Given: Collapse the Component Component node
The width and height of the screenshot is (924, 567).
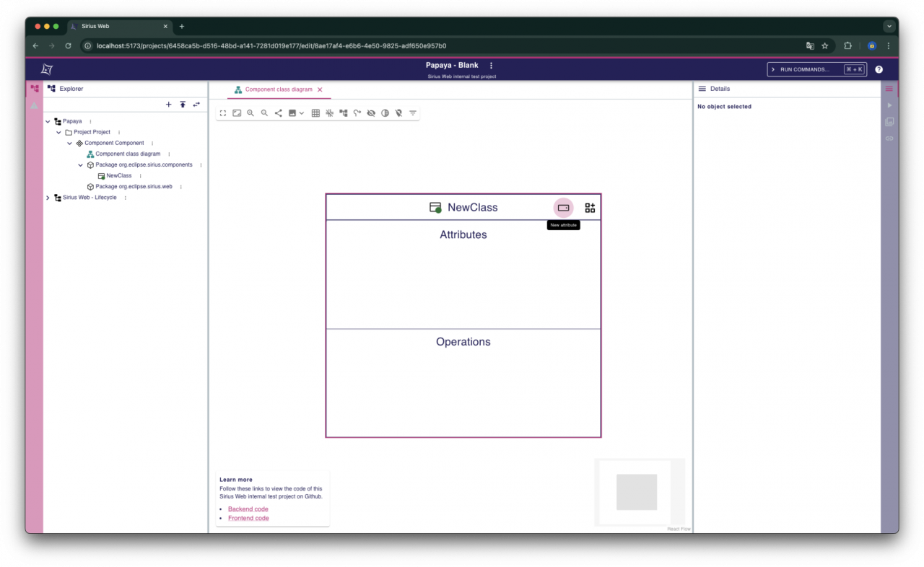Looking at the screenshot, I should point(69,143).
